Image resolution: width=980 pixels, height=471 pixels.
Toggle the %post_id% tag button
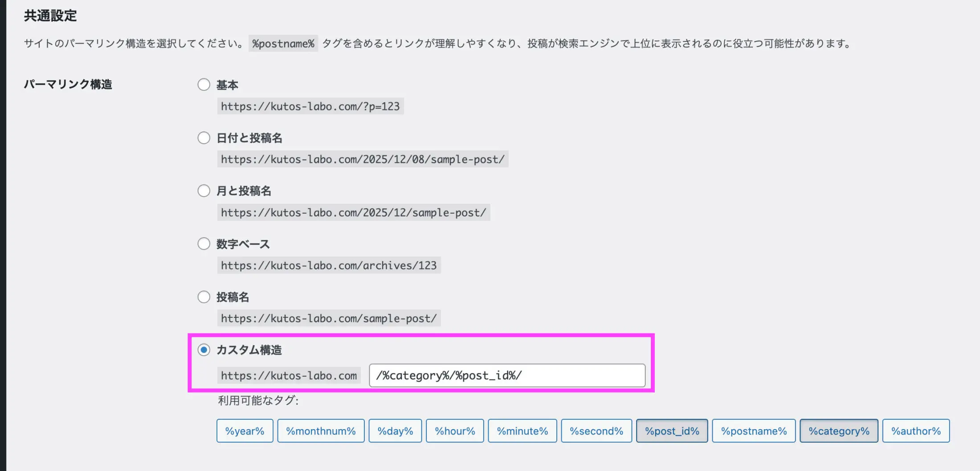pos(672,431)
